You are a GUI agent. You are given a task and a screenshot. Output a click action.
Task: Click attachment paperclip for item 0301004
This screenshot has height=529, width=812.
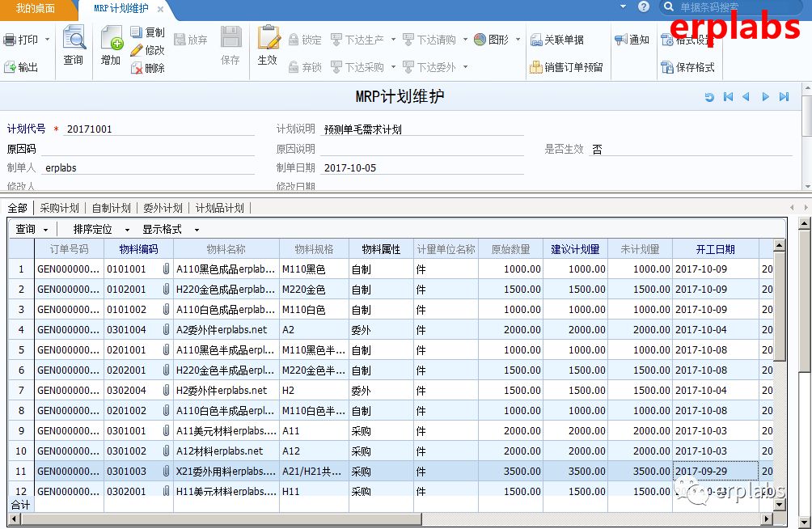click(x=167, y=329)
